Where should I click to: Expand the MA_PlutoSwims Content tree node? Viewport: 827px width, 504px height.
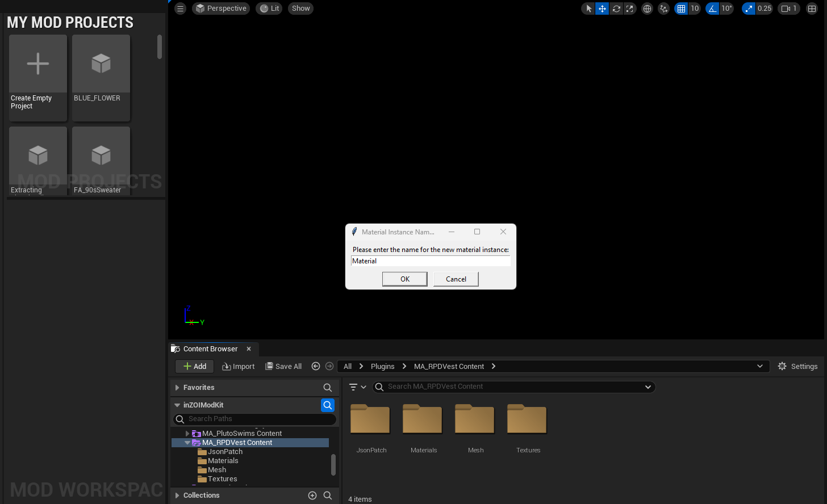187,434
